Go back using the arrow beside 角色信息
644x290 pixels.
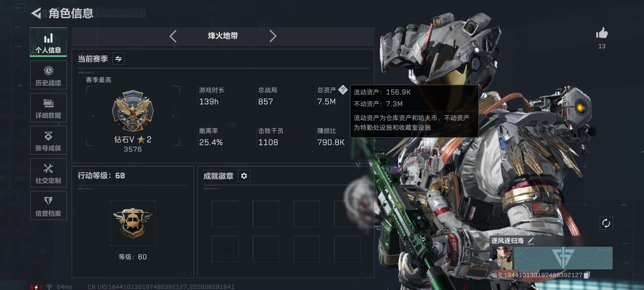click(x=36, y=13)
